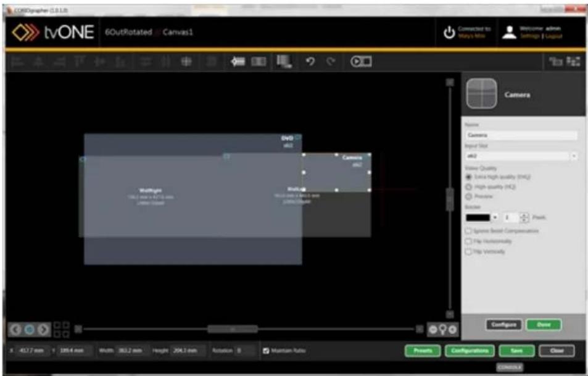Click the power connection icon in header
The image size is (588, 376).
point(449,33)
